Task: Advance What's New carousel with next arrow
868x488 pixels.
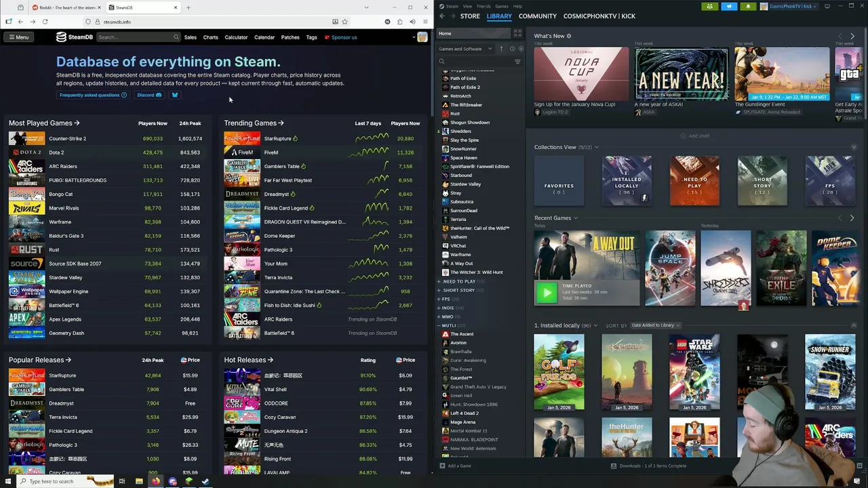Action: tap(852, 36)
